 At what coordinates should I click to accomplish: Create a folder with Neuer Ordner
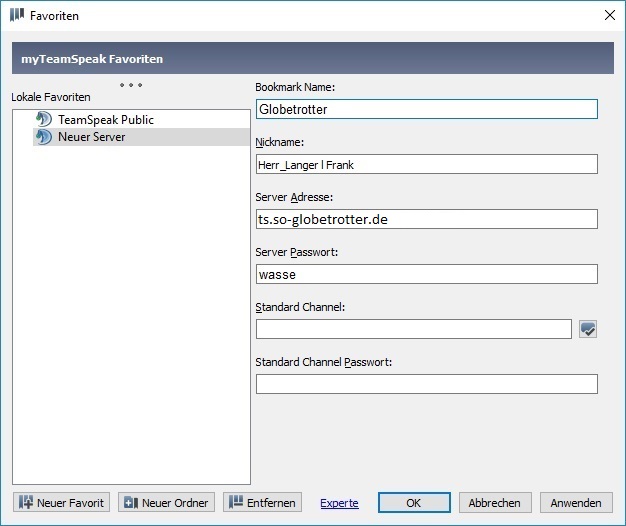pos(166,502)
